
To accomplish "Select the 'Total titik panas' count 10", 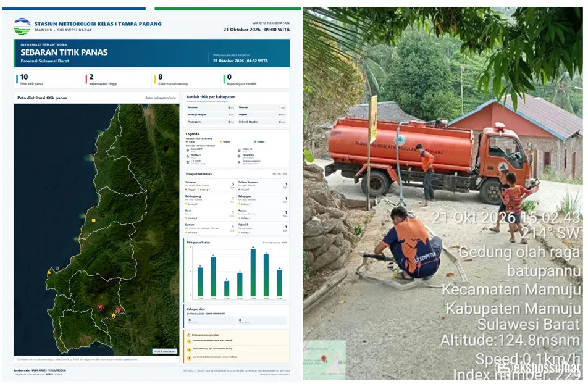I will click(24, 77).
